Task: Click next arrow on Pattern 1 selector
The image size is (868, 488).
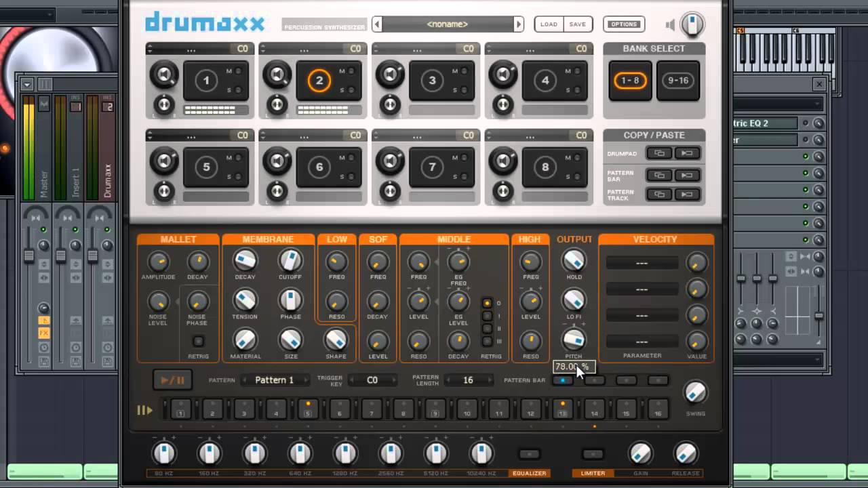Action: click(308, 380)
